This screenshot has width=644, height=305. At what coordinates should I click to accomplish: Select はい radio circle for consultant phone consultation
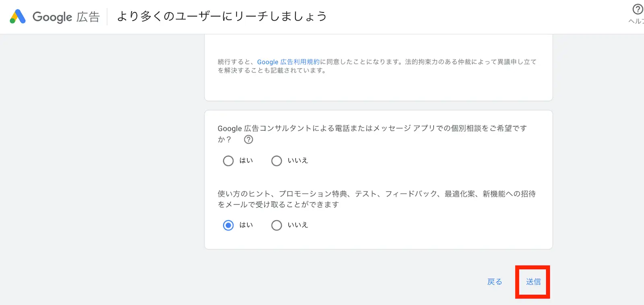click(228, 161)
